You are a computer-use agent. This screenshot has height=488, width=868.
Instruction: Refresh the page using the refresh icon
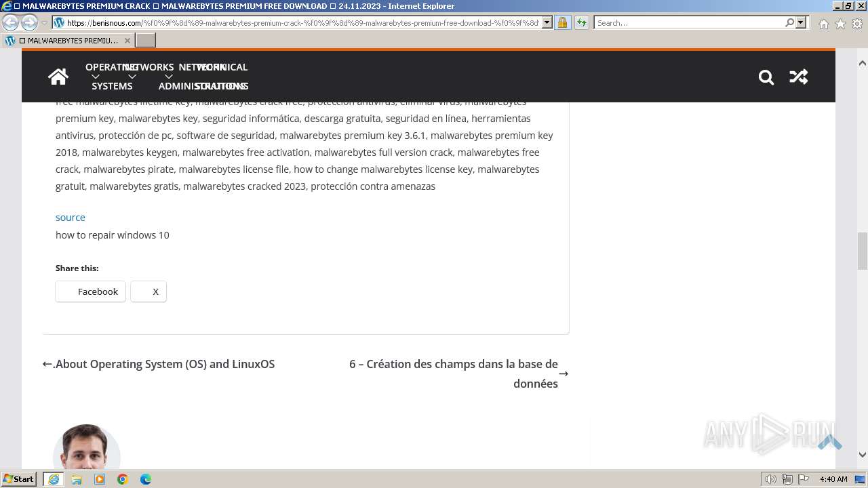[582, 22]
